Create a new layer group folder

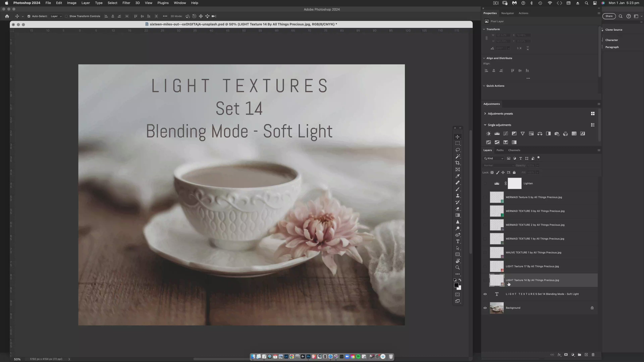(x=579, y=355)
